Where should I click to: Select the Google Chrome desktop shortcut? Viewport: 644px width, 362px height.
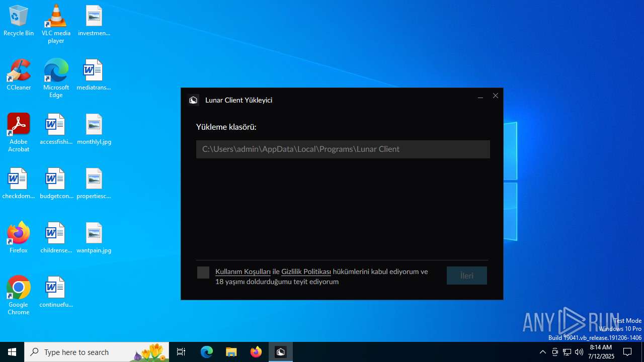[19, 296]
